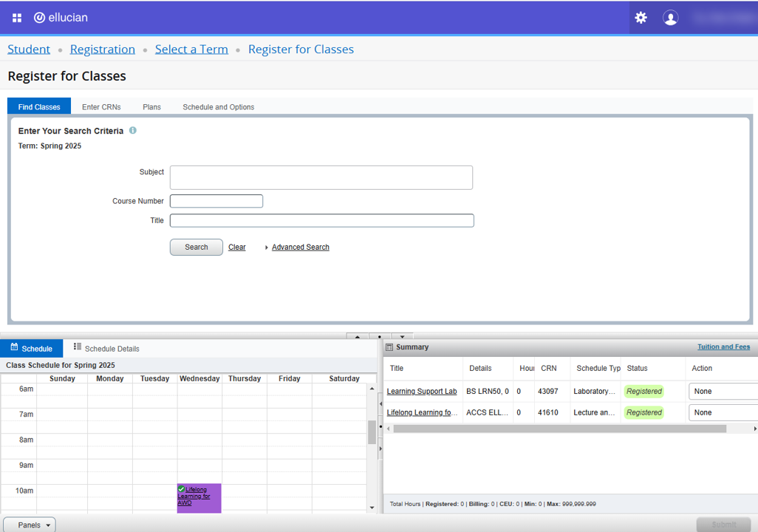Open the settings gear menu
This screenshot has height=532, width=758.
641,18
